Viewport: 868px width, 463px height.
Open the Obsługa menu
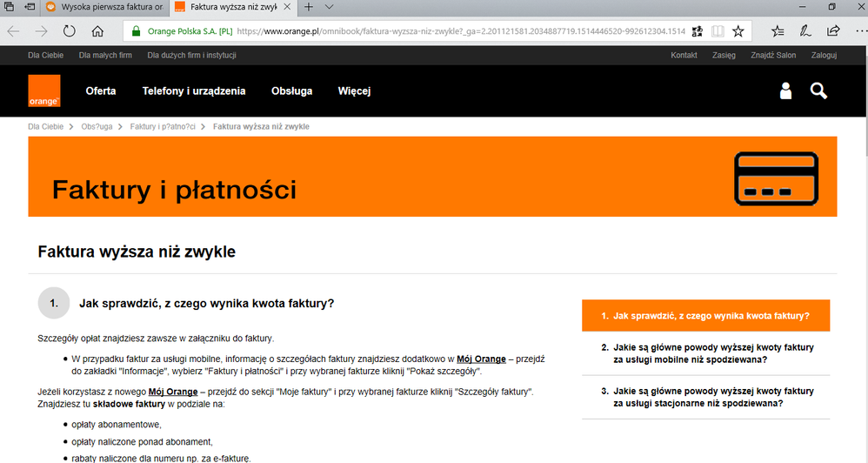pos(291,91)
